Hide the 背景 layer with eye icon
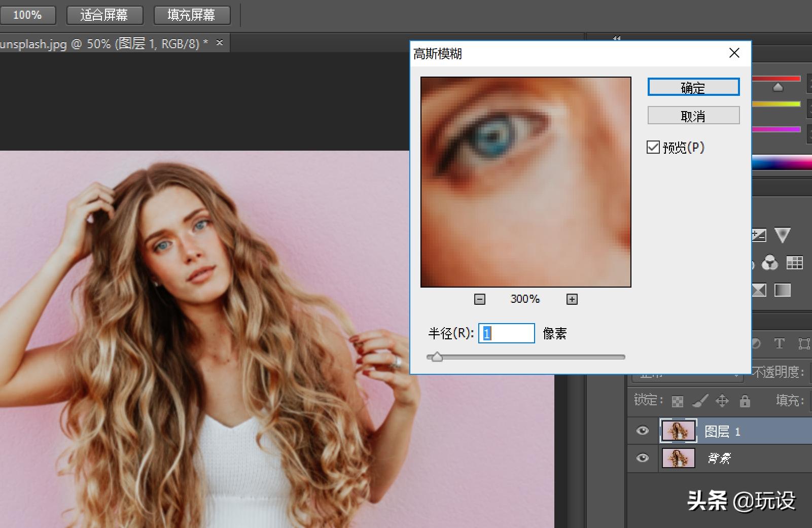This screenshot has width=812, height=528. click(x=643, y=458)
